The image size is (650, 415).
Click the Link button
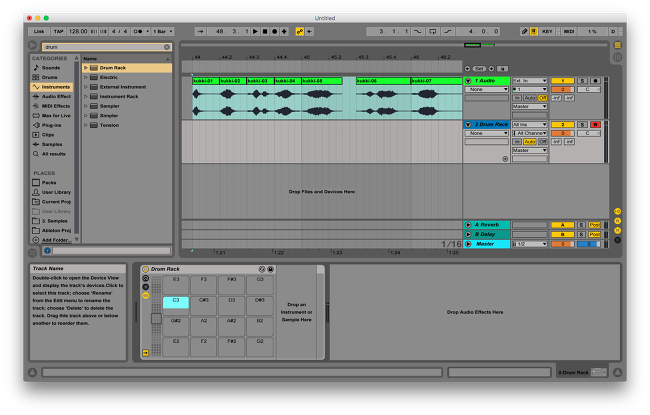[x=39, y=32]
